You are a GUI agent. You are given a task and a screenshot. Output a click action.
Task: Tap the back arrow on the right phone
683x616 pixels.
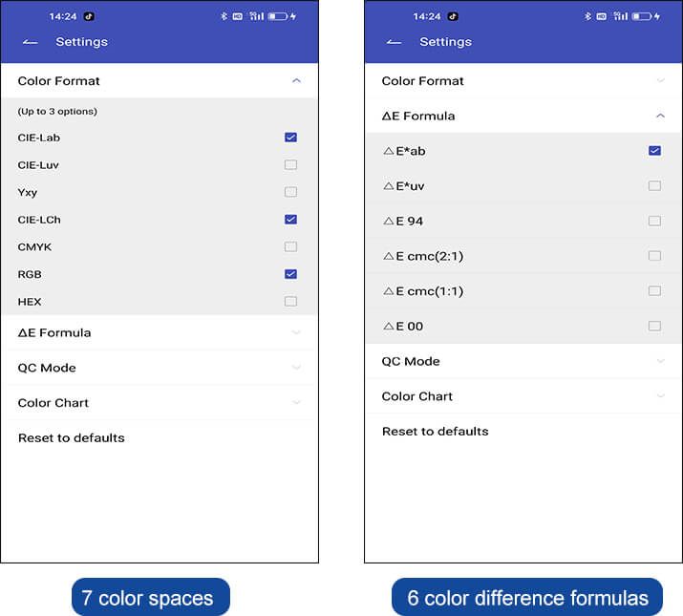tap(394, 42)
